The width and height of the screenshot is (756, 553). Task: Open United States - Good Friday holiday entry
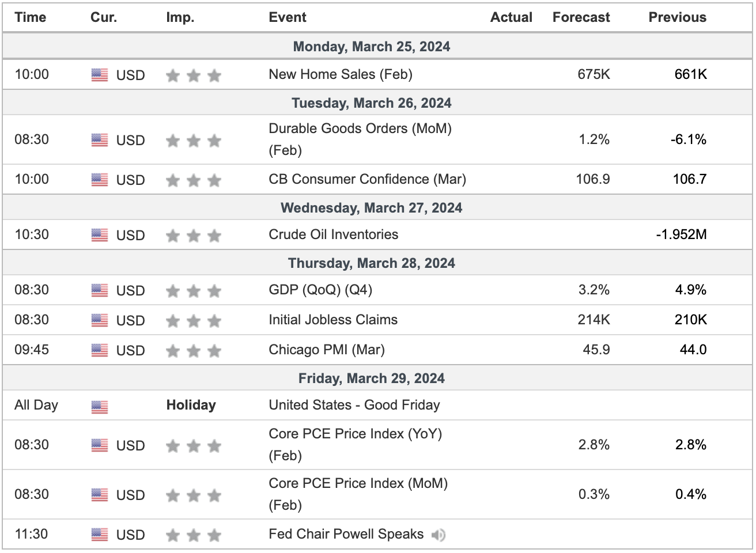(354, 405)
